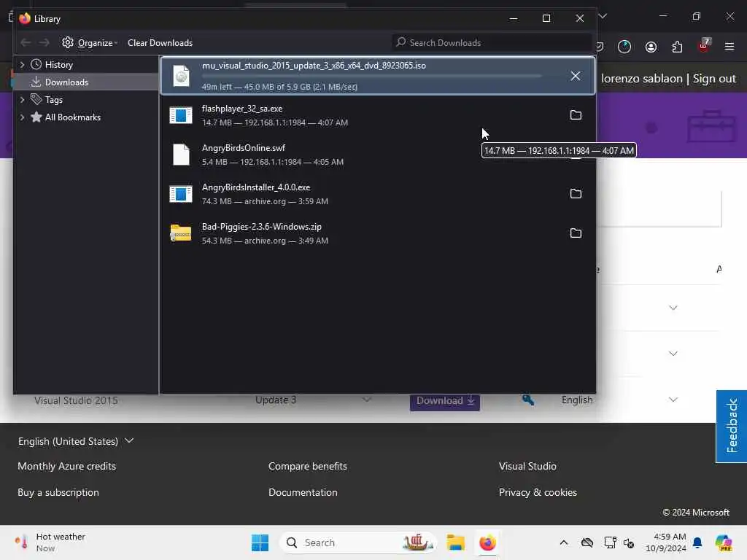Expand the Tags tree node
The image size is (747, 560).
pos(22,99)
